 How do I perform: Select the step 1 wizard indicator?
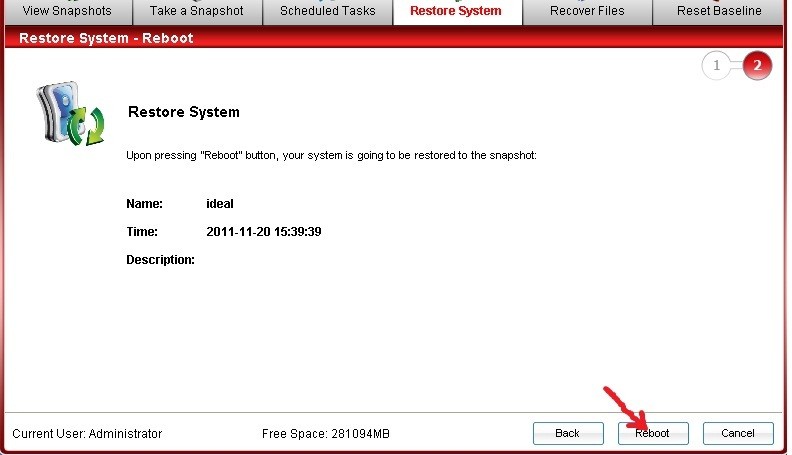coord(716,66)
